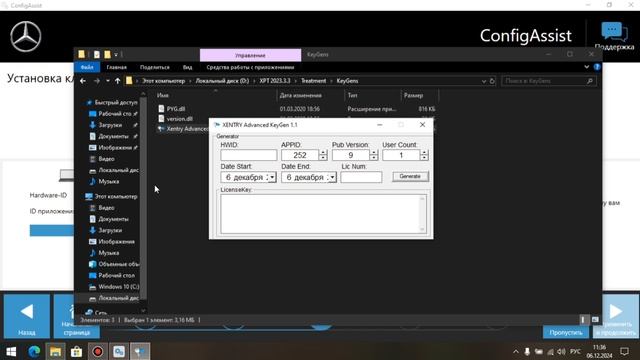Viewport: 640px width, 360px height.
Task: Show hidden system tray icons
Action: (x=516, y=351)
